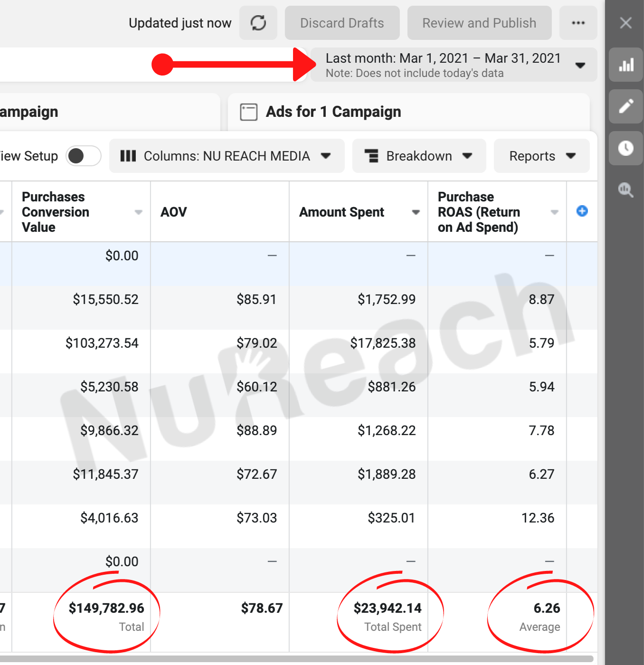Open the three-dot more options menu
Screen dimensions: 644x665
tap(578, 23)
